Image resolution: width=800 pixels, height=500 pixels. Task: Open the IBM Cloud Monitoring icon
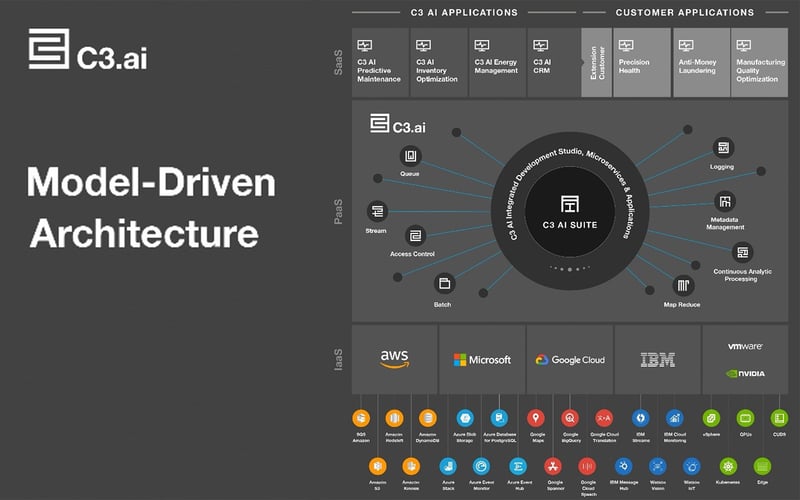point(674,418)
